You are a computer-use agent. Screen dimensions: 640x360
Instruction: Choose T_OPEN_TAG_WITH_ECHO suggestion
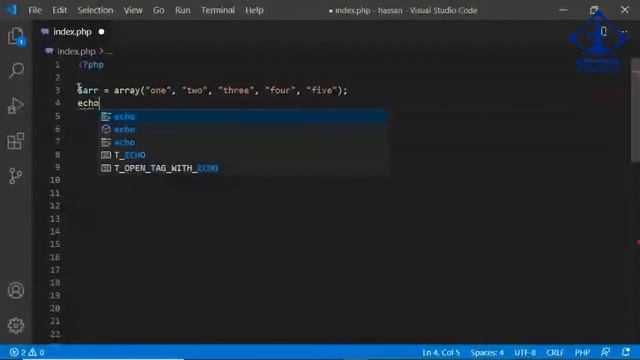tap(244, 168)
